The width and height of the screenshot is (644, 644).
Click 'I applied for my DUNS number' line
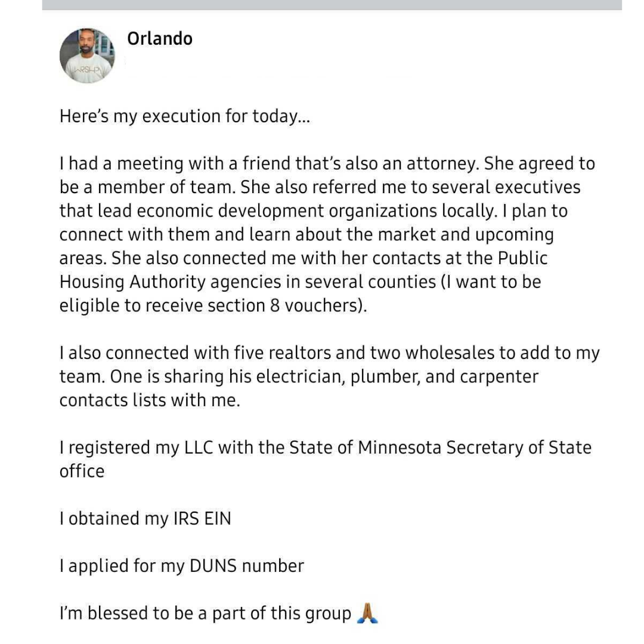tap(182, 566)
